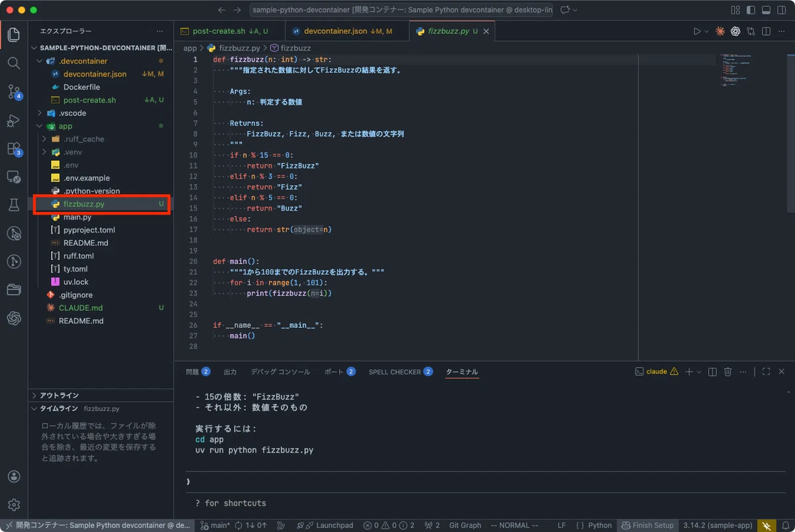Open the Run and Debug view
This screenshot has width=795, height=532.
(x=13, y=121)
